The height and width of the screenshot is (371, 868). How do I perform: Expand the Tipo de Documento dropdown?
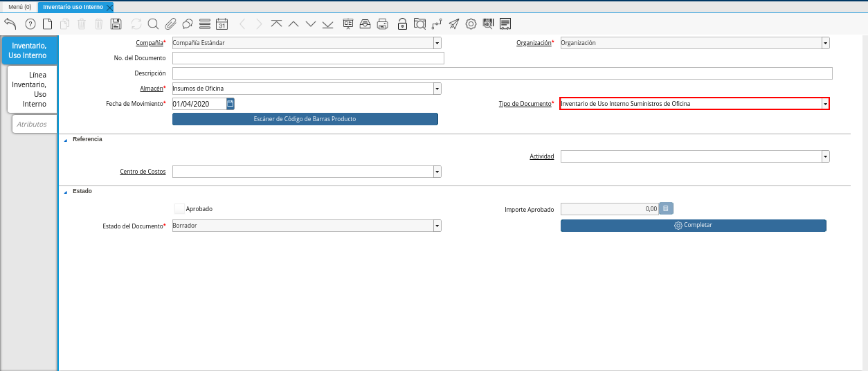pyautogui.click(x=825, y=104)
